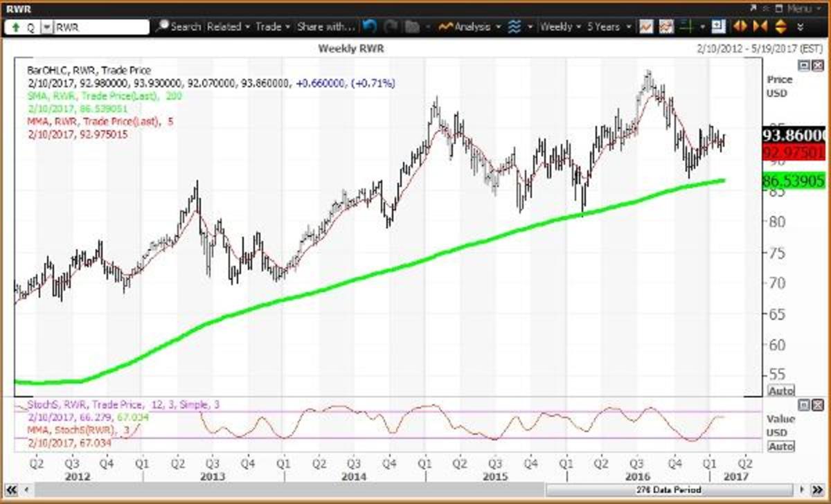Toggle Auto scale on price axis
The width and height of the screenshot is (831, 504).
coord(780,390)
